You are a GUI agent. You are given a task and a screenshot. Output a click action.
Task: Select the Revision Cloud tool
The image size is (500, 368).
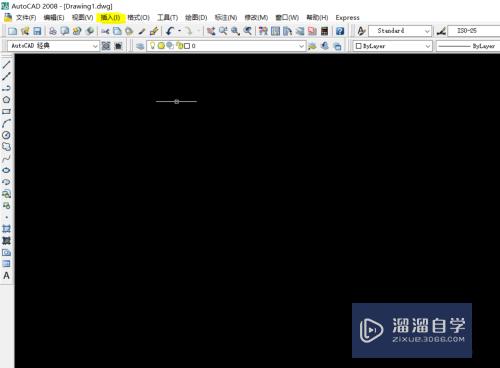coord(6,147)
